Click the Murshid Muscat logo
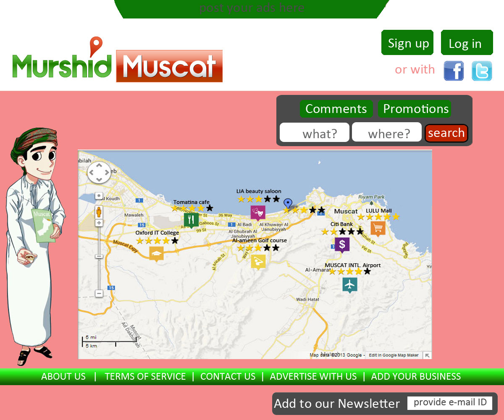 [117, 60]
